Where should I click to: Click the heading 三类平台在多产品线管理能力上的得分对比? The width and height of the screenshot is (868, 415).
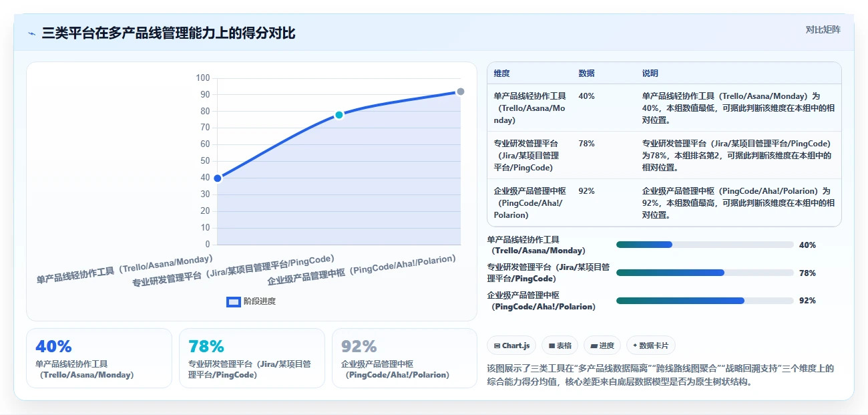168,33
